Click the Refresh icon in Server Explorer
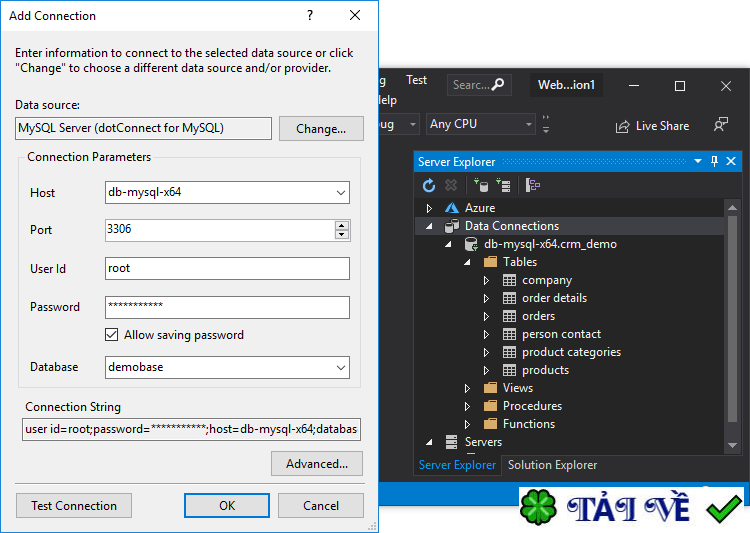Viewport: 750px width, 533px height. point(429,185)
